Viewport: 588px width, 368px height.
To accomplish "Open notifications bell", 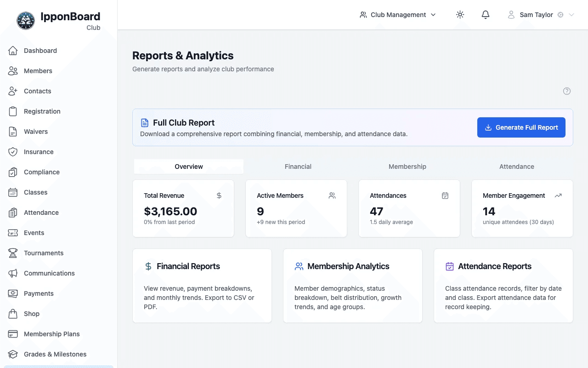I will tap(486, 15).
